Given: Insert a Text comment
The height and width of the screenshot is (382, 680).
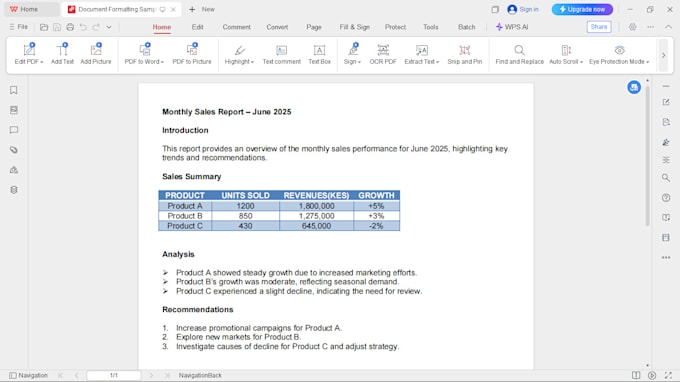Looking at the screenshot, I should coord(281,54).
